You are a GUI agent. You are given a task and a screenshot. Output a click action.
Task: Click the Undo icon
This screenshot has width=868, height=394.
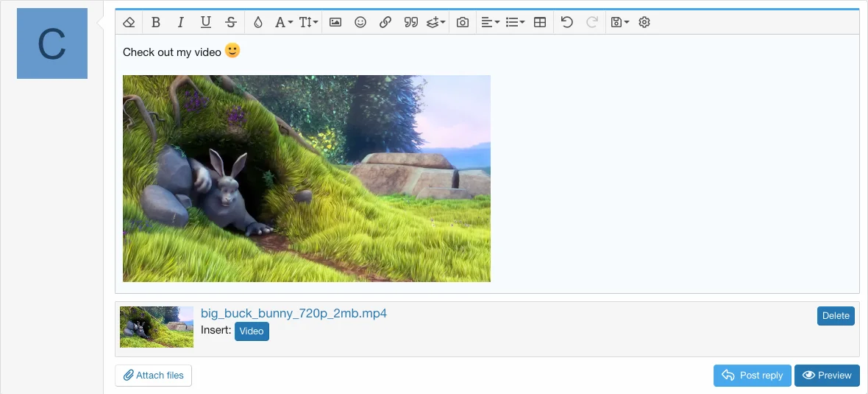(566, 22)
